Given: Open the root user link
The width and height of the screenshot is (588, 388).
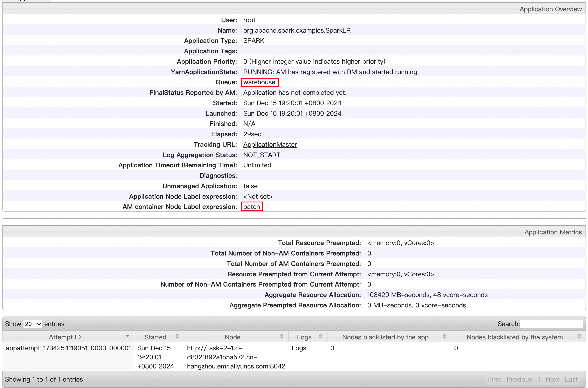Looking at the screenshot, I should (249, 20).
